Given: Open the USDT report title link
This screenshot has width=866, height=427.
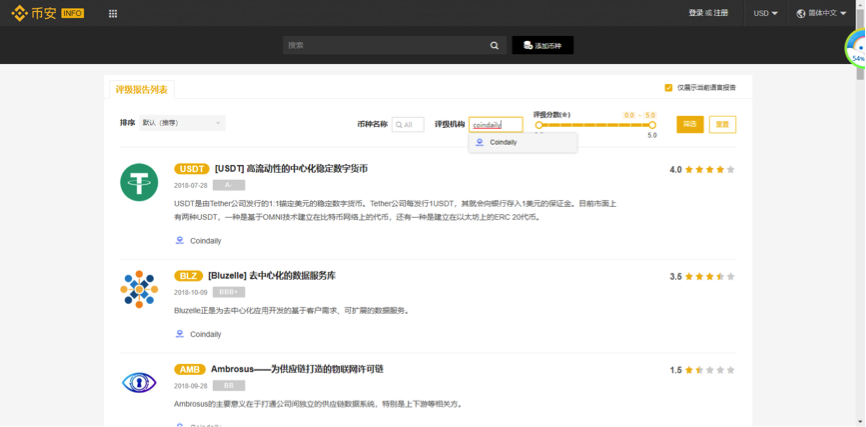Looking at the screenshot, I should tap(291, 169).
